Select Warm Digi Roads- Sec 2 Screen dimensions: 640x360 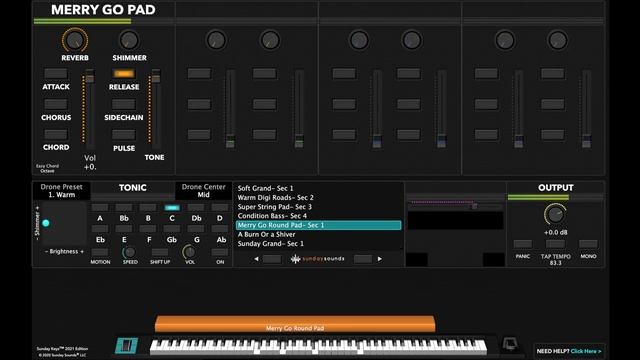point(318,198)
